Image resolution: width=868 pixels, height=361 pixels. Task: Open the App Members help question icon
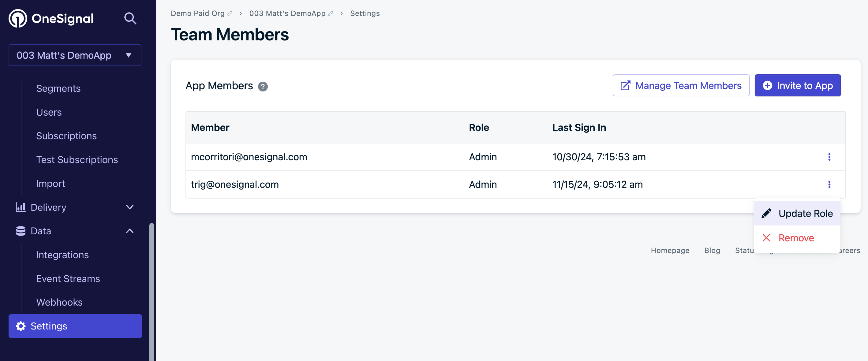[x=263, y=87]
